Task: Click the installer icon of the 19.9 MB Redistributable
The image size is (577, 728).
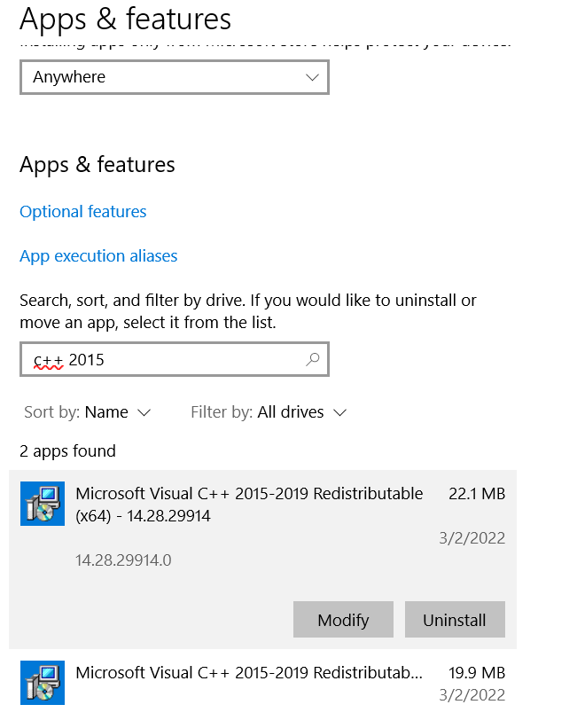Action: 43,683
